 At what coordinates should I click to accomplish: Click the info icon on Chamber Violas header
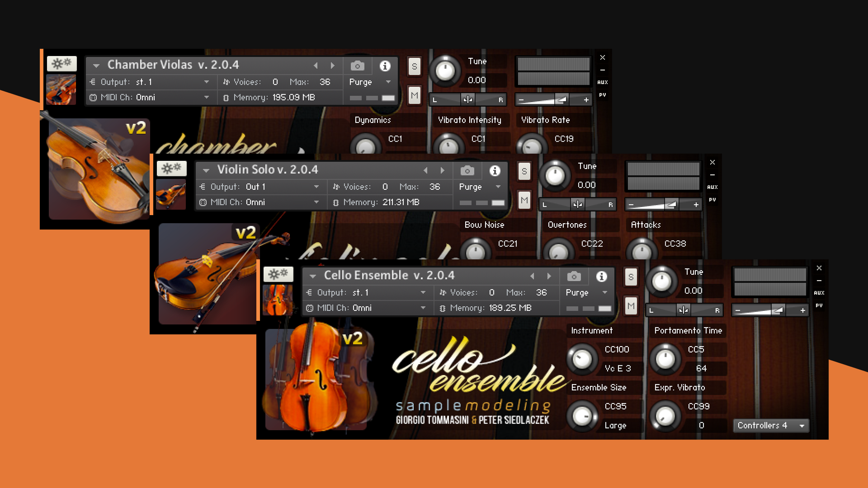385,66
